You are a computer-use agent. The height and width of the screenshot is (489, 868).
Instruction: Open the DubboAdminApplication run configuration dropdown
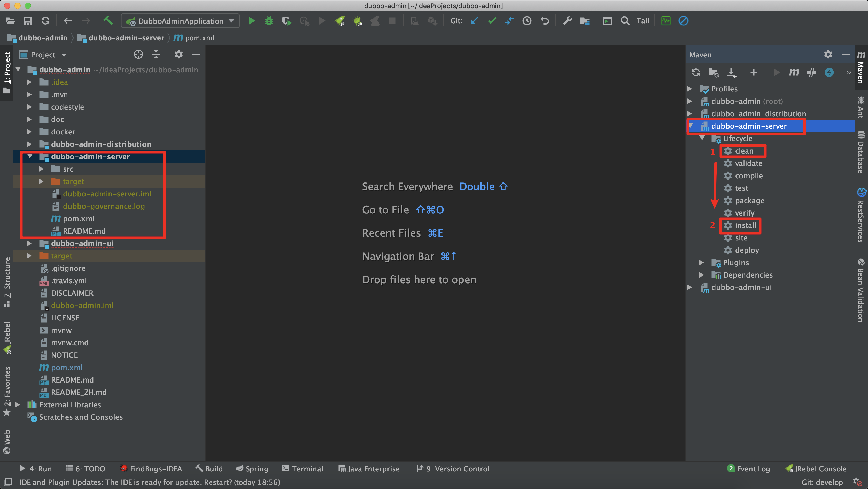click(x=180, y=21)
